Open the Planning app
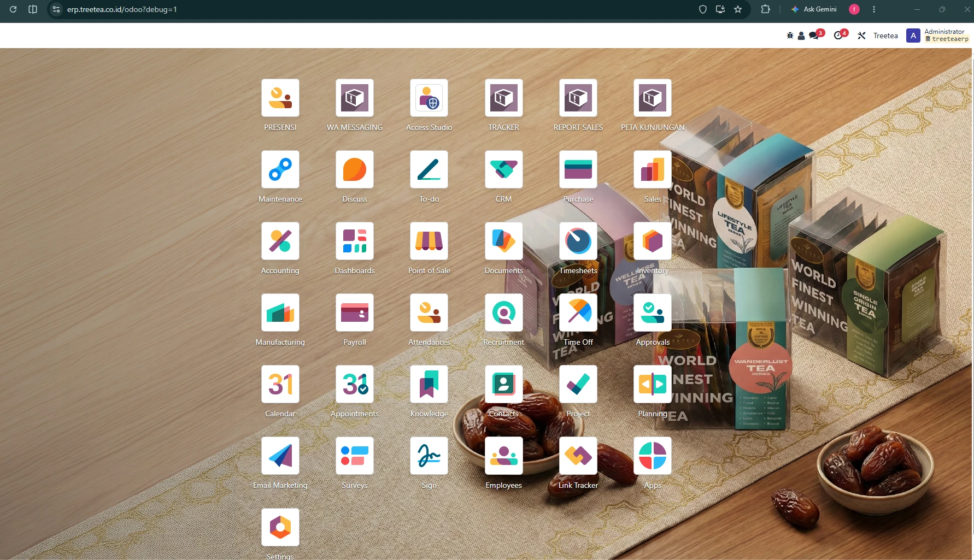Screen dimensions: 974x560 pyautogui.click(x=653, y=384)
